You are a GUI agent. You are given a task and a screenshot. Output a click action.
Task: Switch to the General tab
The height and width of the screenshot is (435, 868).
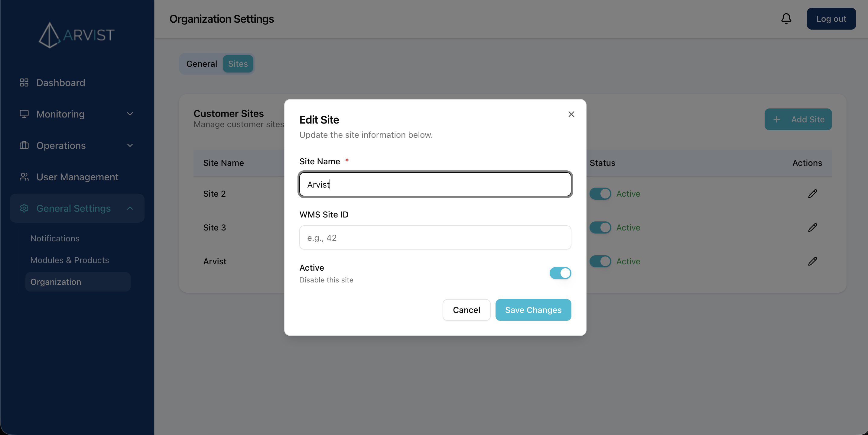click(x=201, y=64)
